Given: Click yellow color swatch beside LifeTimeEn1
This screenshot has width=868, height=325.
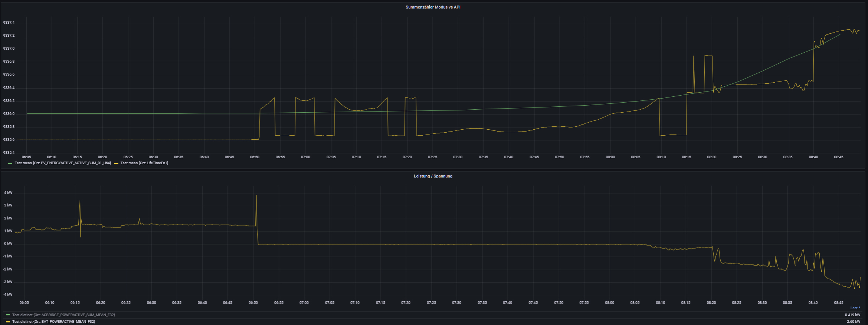Looking at the screenshot, I should (x=116, y=163).
